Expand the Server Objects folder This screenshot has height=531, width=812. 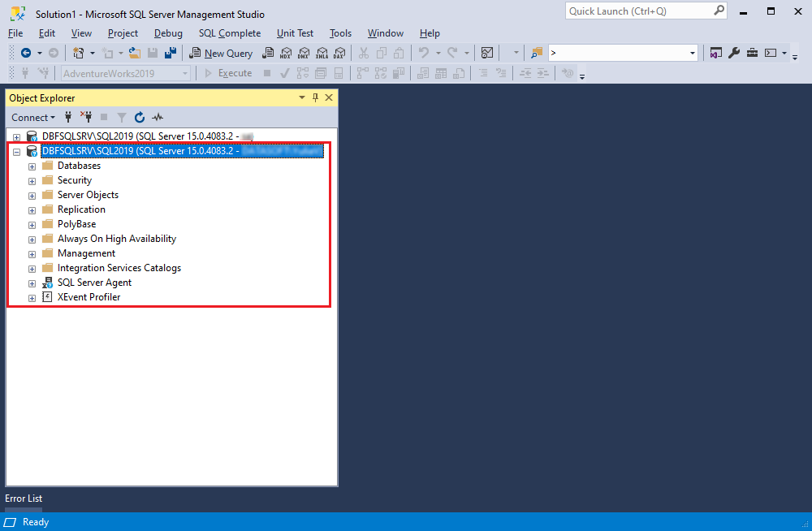(32, 196)
